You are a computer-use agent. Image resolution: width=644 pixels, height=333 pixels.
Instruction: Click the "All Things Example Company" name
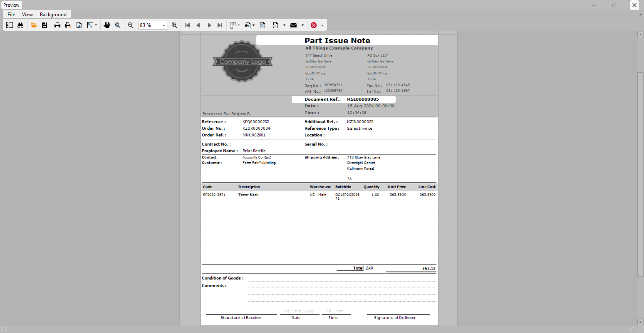pyautogui.click(x=339, y=48)
